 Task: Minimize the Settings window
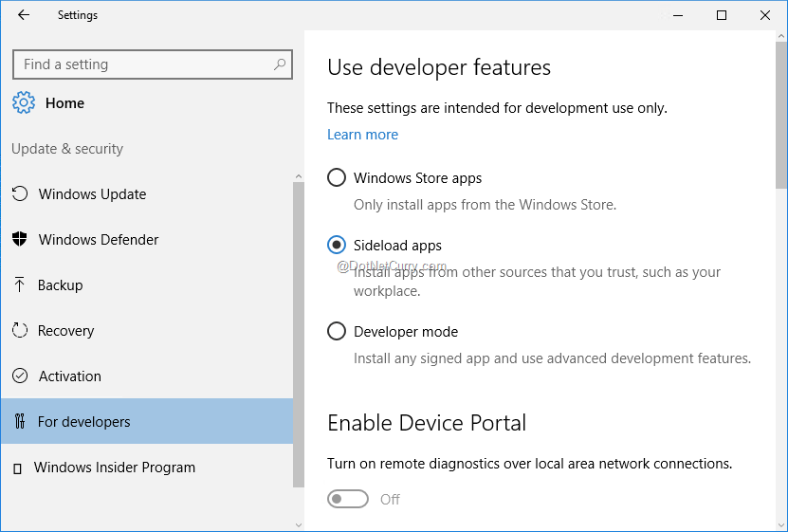tap(678, 15)
